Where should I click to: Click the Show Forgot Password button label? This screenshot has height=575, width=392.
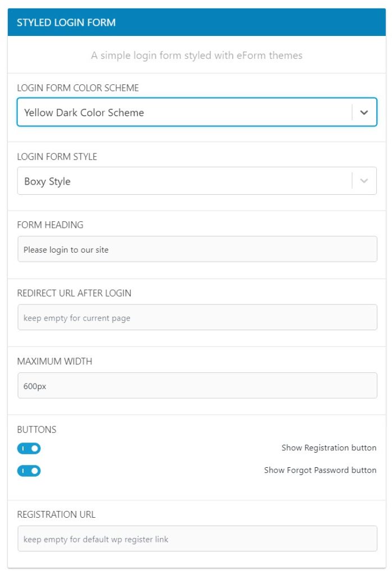320,470
